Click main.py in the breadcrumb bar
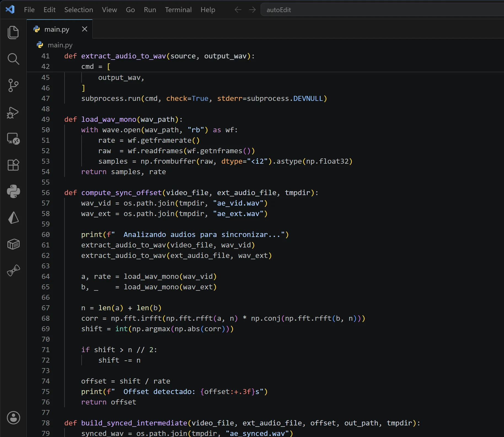Viewport: 504px width, 437px height. point(60,45)
